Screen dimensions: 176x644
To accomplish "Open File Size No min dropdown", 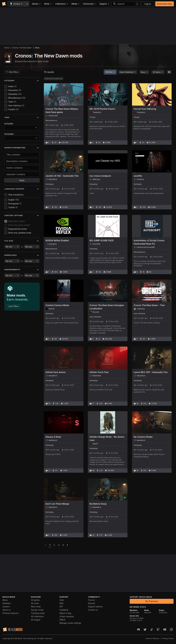I will coord(12,247).
